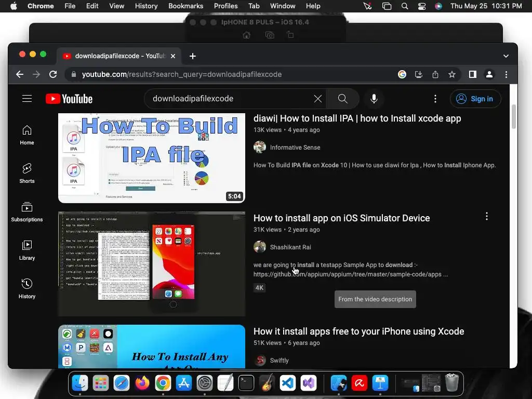The width and height of the screenshot is (532, 399).
Task: Click the Chrome address bar URL
Action: click(181, 74)
